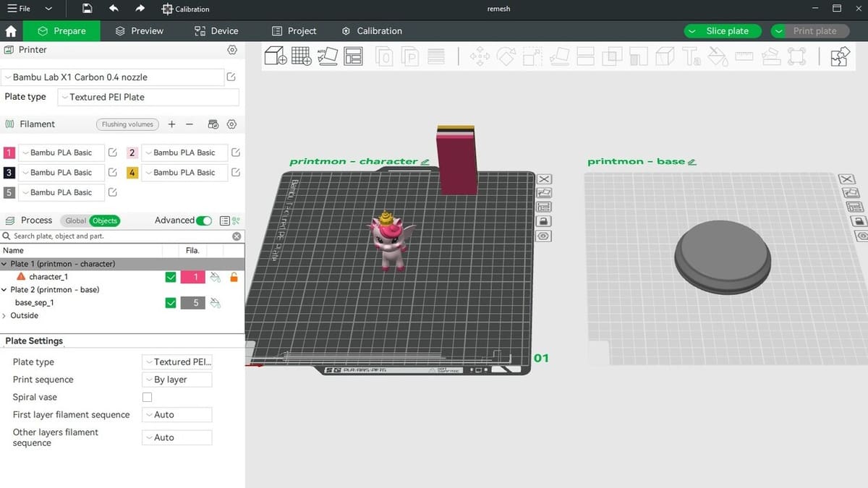Click the Add plate grid icon
868x488 pixels.
(302, 56)
